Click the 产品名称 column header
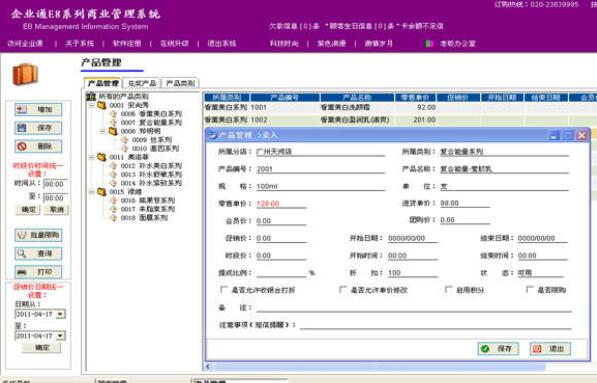The height and width of the screenshot is (383, 597). tap(357, 97)
